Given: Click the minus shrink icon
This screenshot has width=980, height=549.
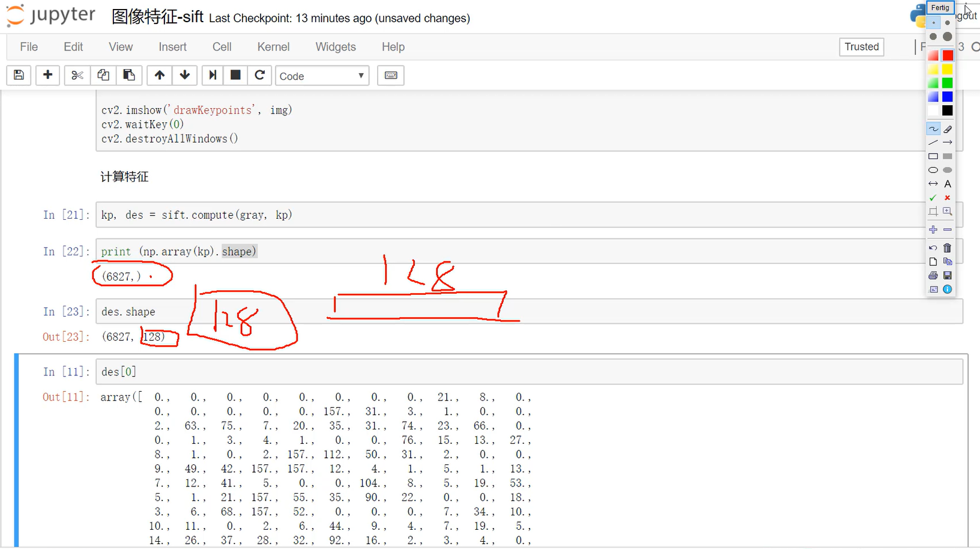Looking at the screenshot, I should point(948,229).
